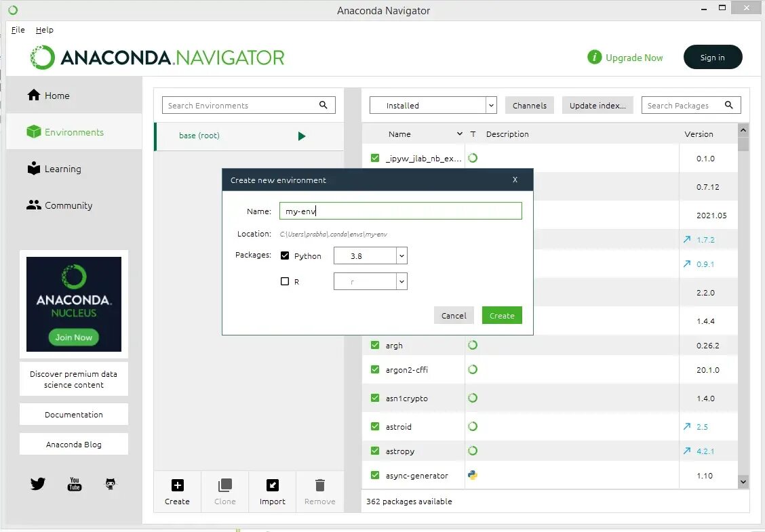Click the Search Environments field
The image size is (765, 532).
pyautogui.click(x=249, y=105)
